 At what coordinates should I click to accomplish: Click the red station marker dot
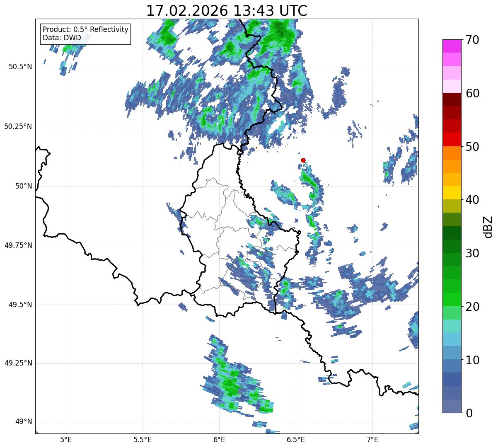(x=303, y=160)
